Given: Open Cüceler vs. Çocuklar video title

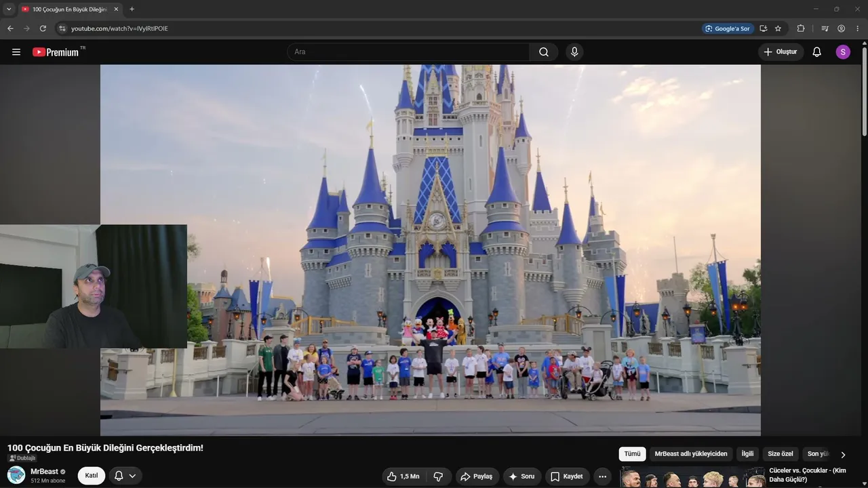Looking at the screenshot, I should coord(808,475).
